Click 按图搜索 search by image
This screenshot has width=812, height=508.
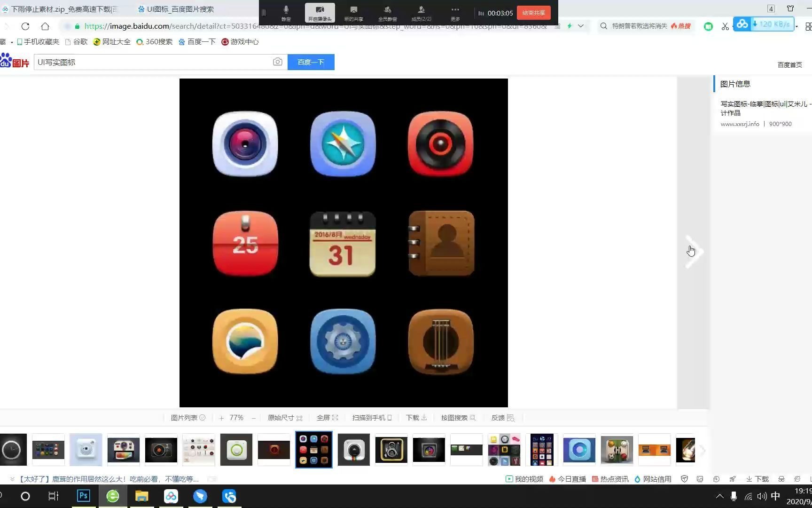tap(459, 418)
